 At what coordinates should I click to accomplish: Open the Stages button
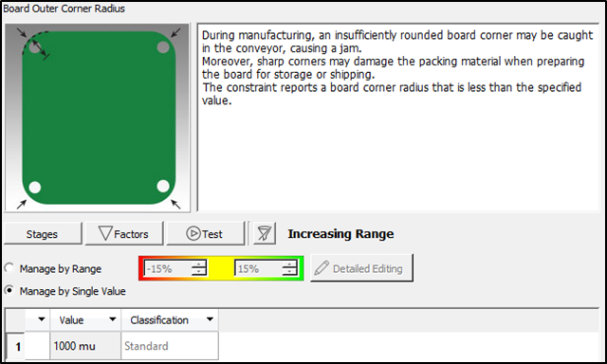42,233
